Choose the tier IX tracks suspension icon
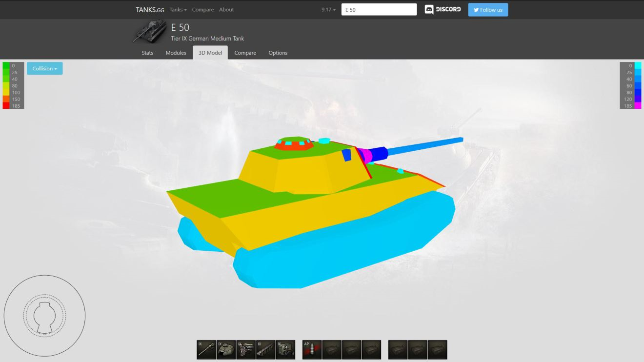Screen dimensions: 644x362 point(265,350)
